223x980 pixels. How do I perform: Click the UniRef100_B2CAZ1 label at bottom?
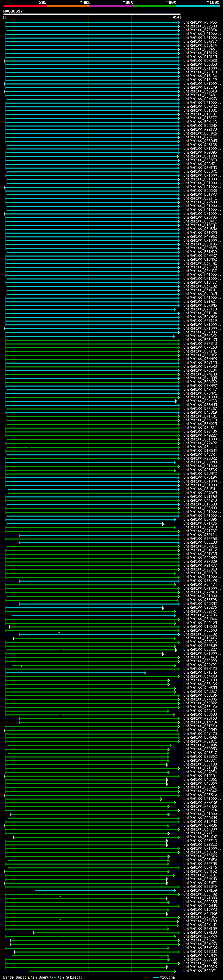tap(200, 971)
